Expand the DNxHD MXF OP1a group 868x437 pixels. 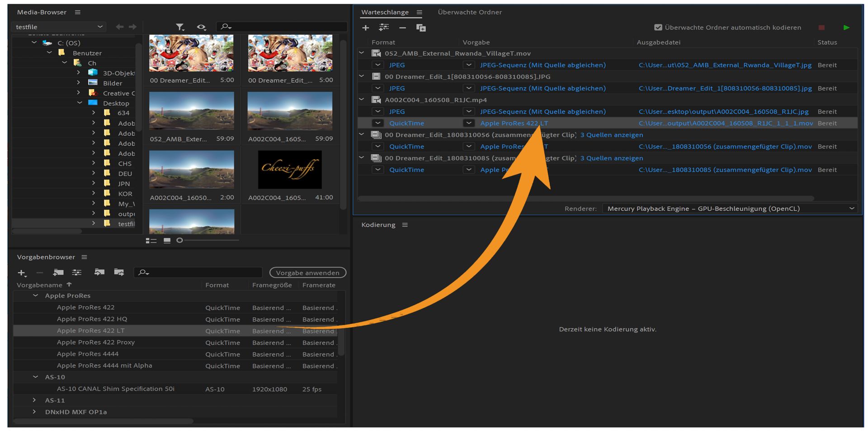coord(34,412)
